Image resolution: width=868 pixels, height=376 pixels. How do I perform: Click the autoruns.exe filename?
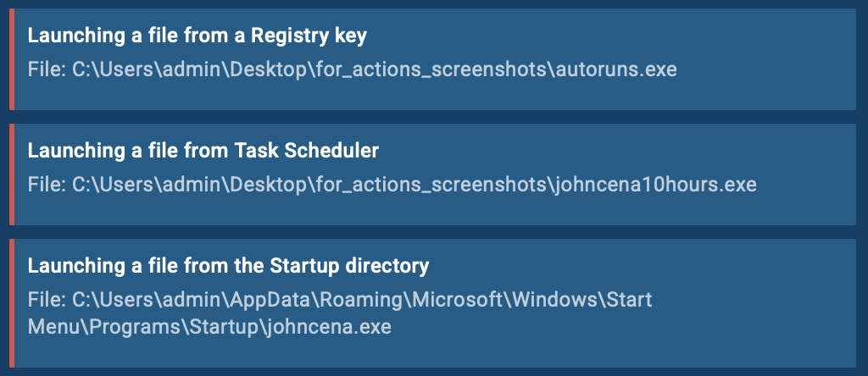click(614, 69)
